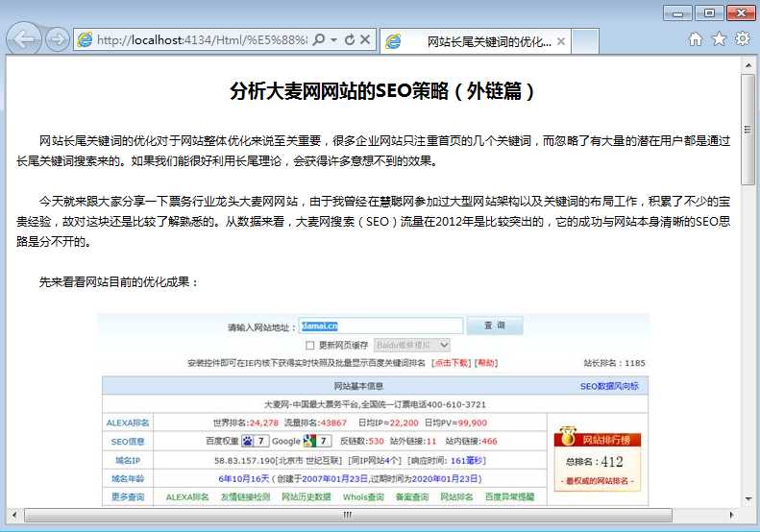
Task: Open the address bar autocomplete dropdown arrow
Action: tap(334, 39)
